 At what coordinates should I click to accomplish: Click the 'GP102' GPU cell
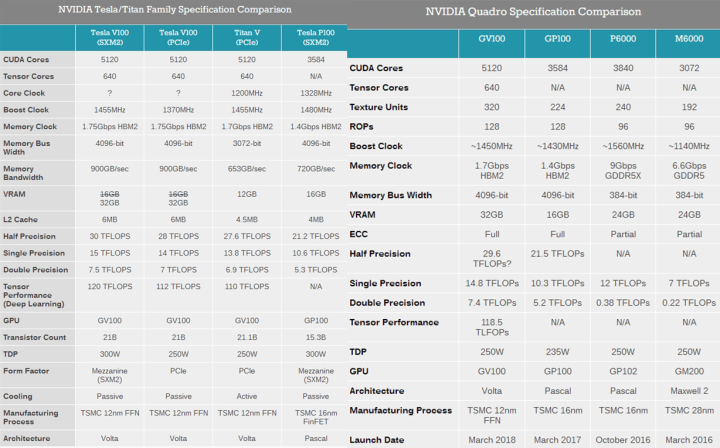click(623, 371)
